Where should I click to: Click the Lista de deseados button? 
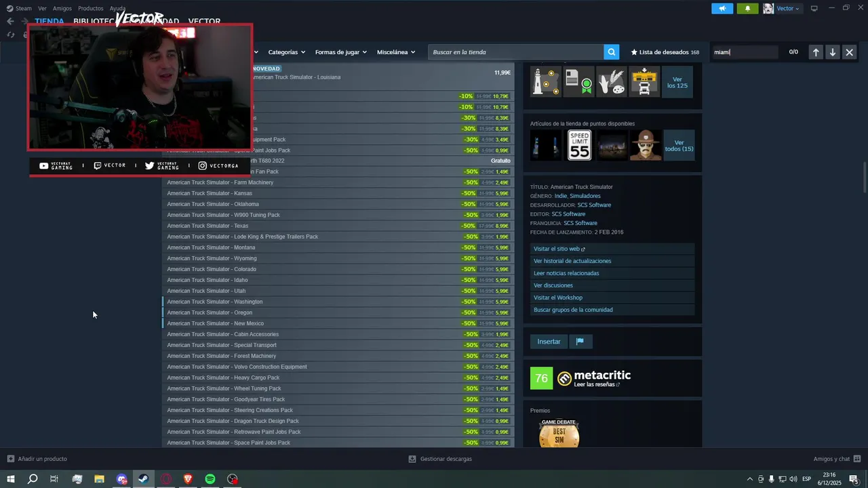tap(665, 52)
